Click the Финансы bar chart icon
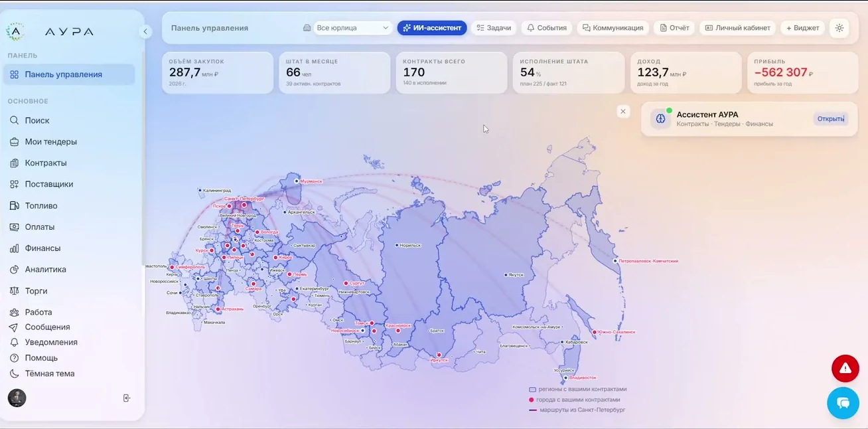The height and width of the screenshot is (429, 868). coord(14,248)
